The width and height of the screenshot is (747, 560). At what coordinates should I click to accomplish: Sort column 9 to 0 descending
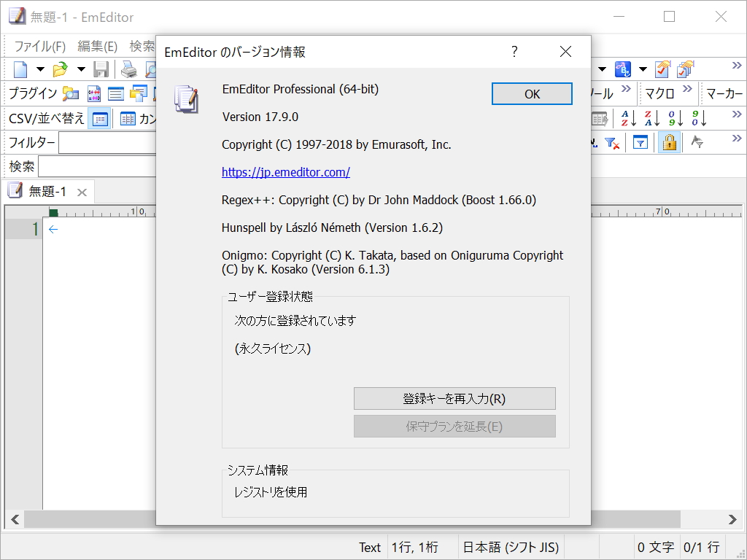point(697,118)
